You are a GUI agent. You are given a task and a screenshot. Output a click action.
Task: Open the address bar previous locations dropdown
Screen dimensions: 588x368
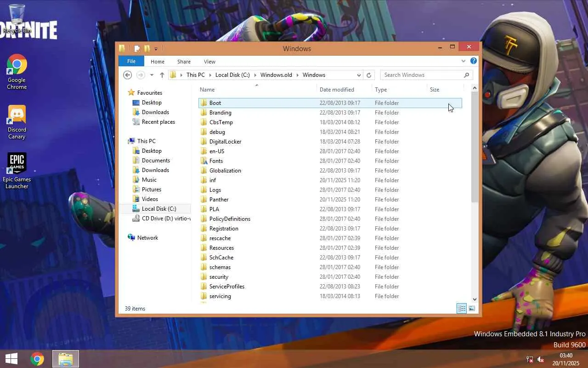pyautogui.click(x=359, y=75)
